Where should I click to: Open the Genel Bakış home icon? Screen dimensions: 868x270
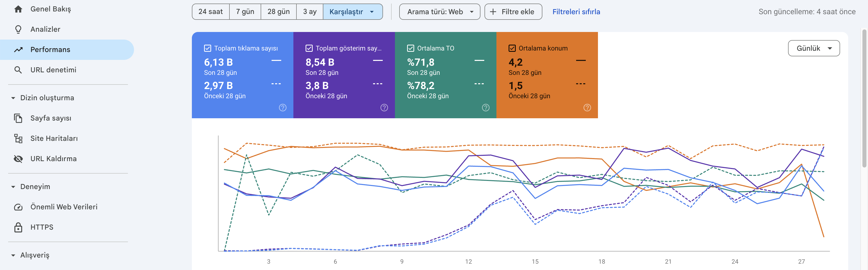[18, 9]
